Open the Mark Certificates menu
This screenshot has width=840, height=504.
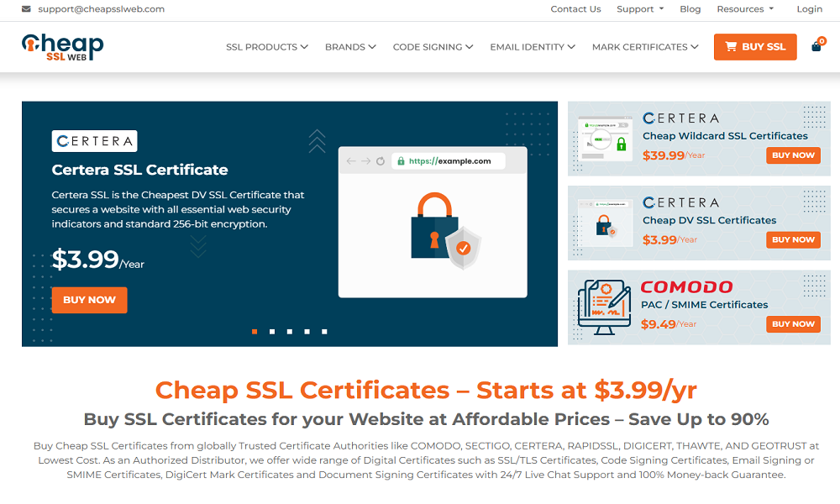click(x=644, y=47)
